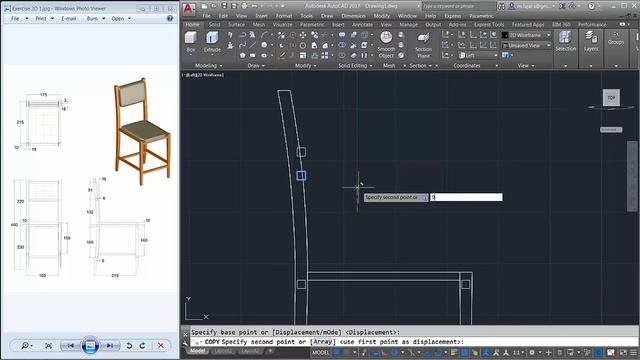The image size is (640, 360).
Task: Open the Dimension menu in AutoCAD
Action: 353,16
